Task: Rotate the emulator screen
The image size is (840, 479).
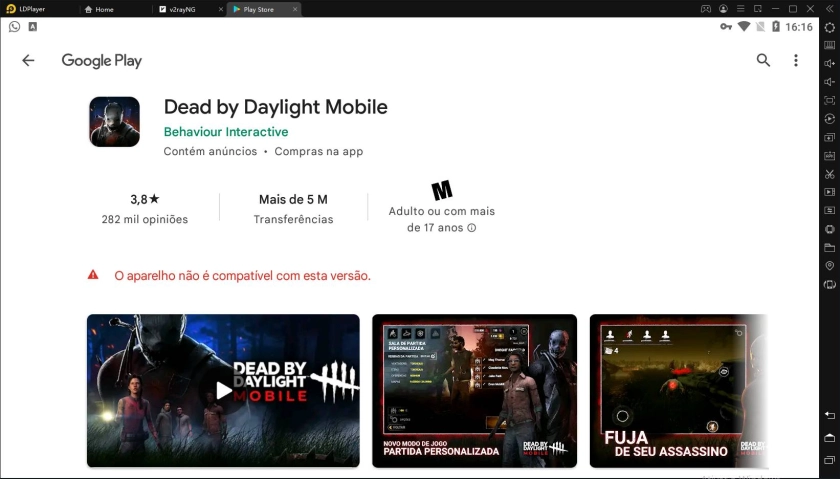Action: (x=829, y=285)
